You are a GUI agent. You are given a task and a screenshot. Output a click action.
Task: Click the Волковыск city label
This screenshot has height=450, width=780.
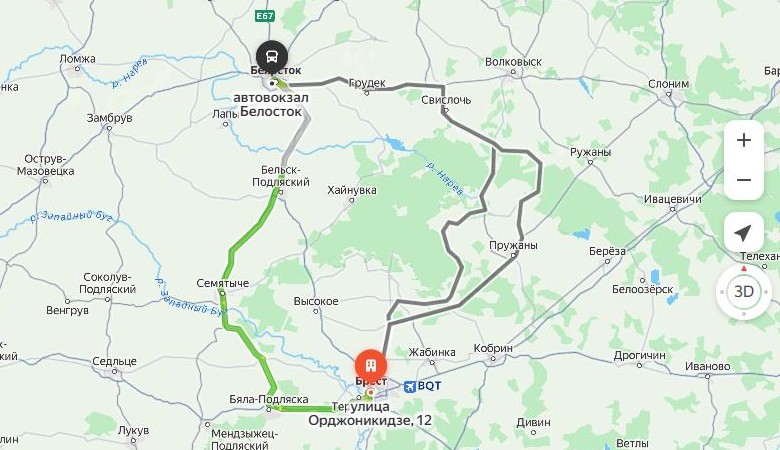click(x=513, y=62)
